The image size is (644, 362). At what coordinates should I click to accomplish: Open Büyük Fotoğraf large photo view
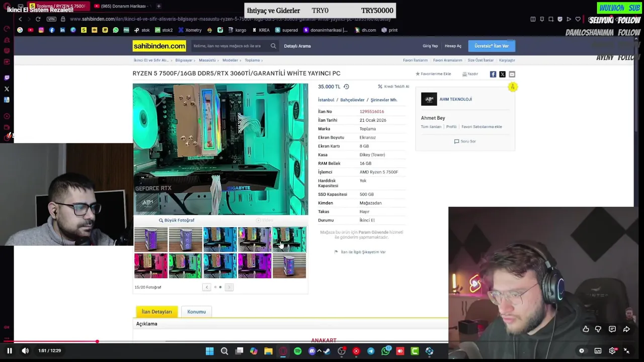[x=177, y=220]
